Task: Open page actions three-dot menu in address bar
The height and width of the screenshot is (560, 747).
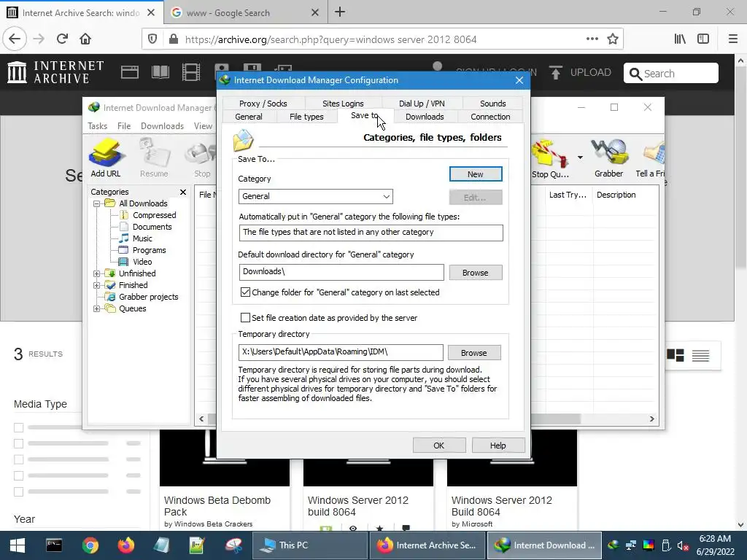Action: click(x=592, y=39)
